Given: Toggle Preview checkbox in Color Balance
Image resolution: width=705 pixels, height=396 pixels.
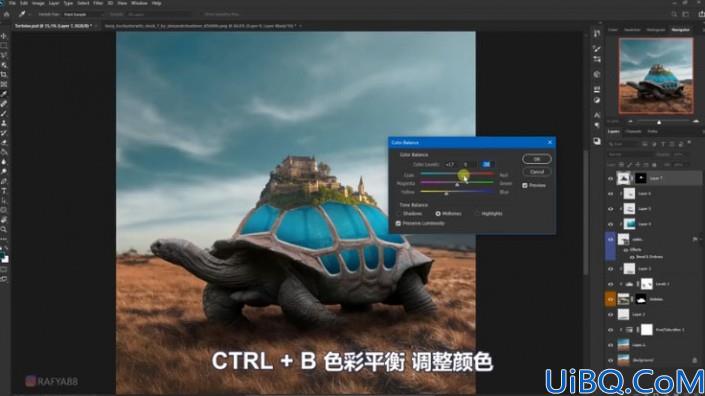Looking at the screenshot, I should 525,185.
